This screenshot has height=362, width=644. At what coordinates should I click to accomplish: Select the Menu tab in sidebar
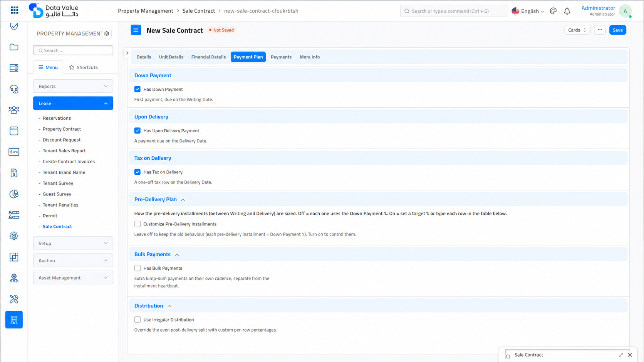(x=48, y=67)
